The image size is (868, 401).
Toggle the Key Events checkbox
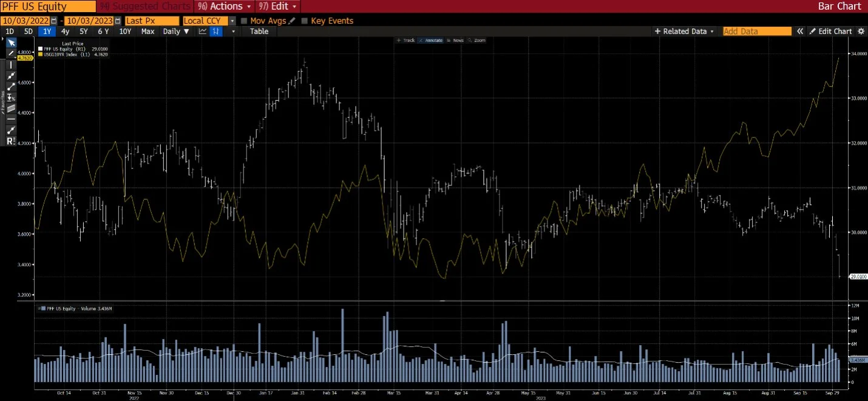click(305, 21)
